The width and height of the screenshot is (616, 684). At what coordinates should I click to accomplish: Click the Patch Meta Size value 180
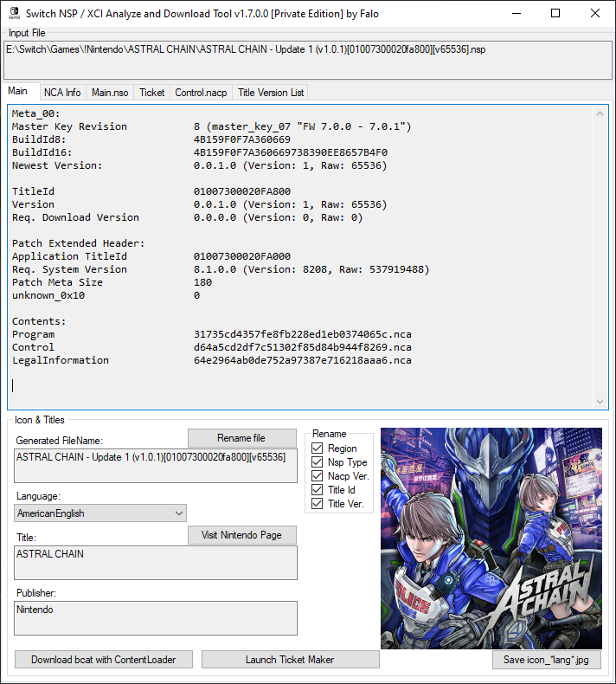(202, 282)
